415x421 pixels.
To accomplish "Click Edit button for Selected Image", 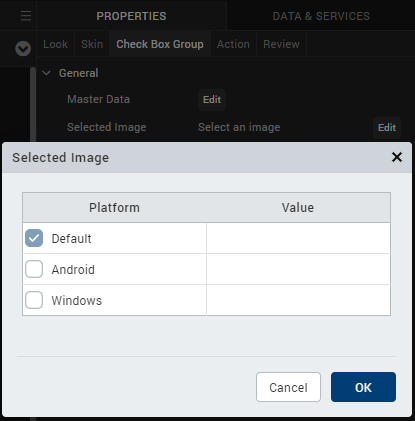I will 387,127.
